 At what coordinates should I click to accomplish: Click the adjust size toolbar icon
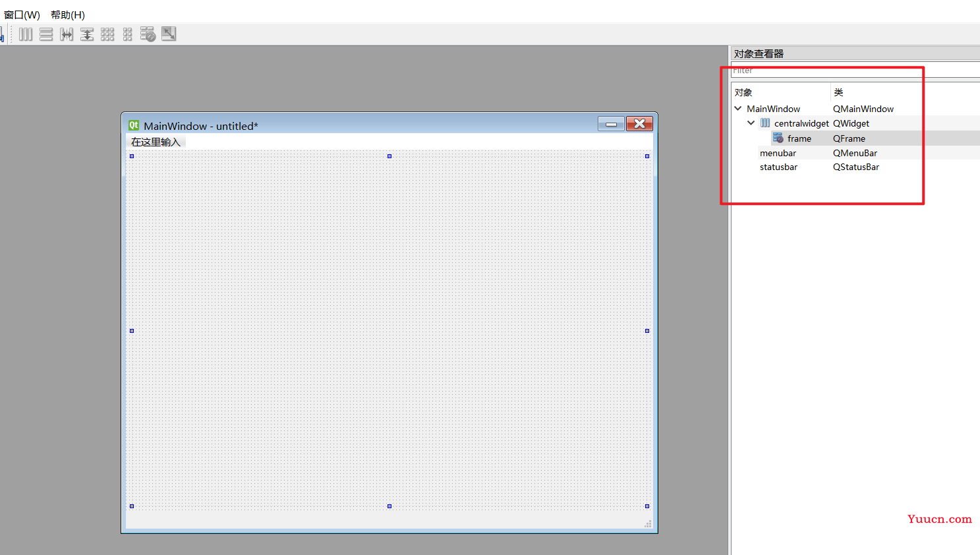tap(169, 34)
